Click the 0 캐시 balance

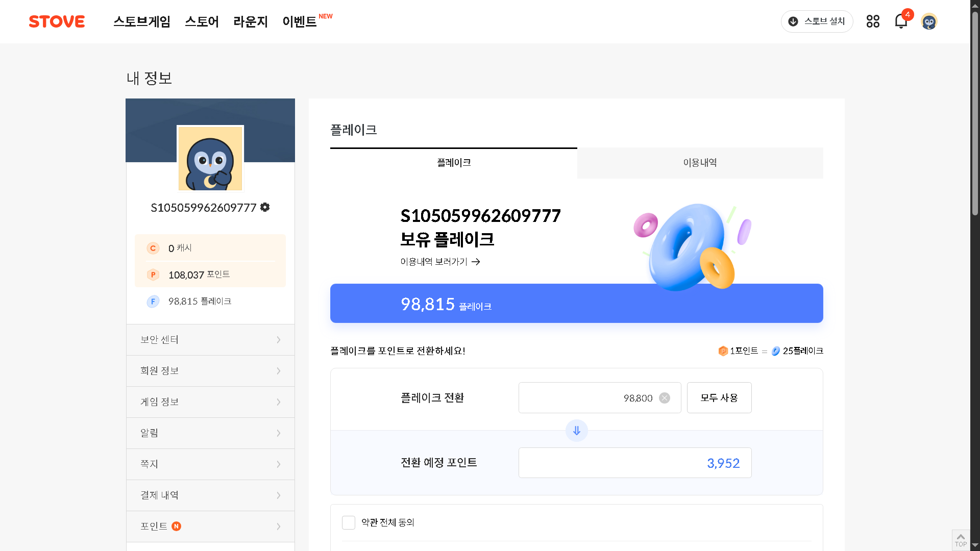[x=180, y=248]
